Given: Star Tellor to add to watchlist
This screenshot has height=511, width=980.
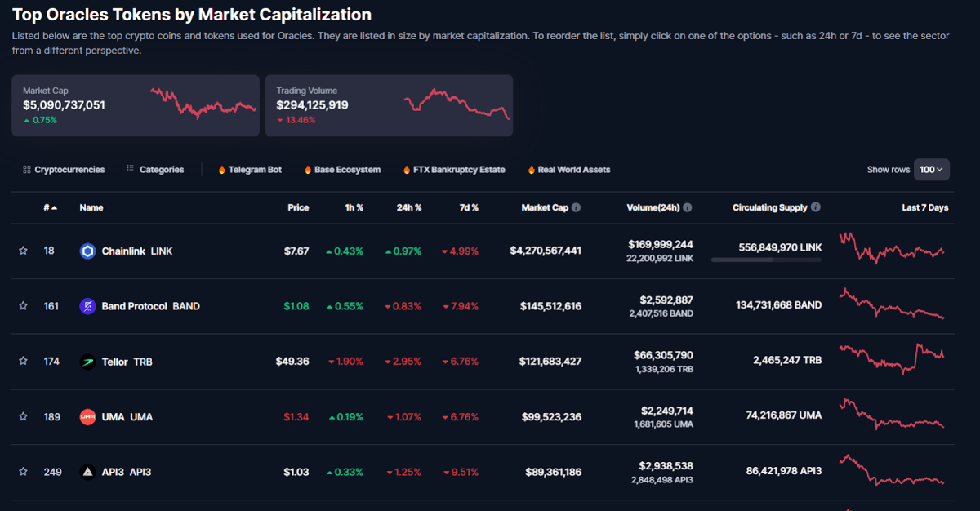Looking at the screenshot, I should (23, 362).
